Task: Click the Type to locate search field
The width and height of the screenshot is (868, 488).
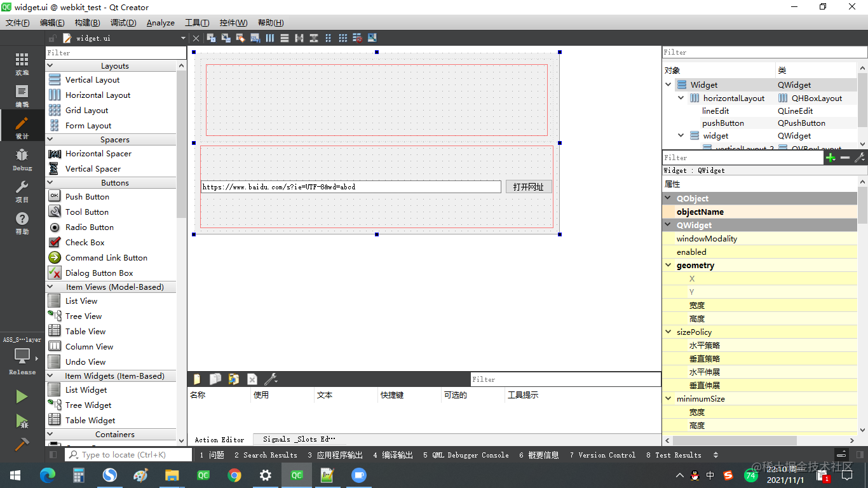Action: tap(128, 455)
